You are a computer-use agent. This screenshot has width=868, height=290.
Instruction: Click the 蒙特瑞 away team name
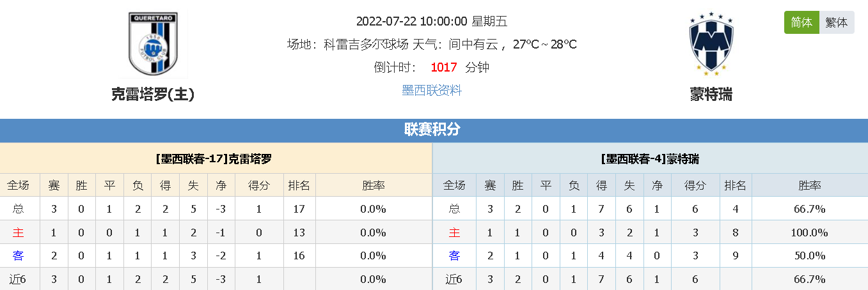(x=711, y=95)
